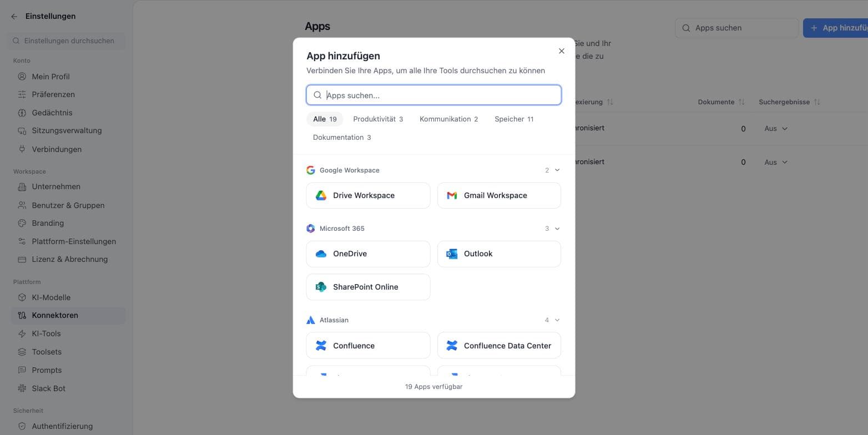Click the Gmail envelope icon
The image size is (868, 435).
(x=452, y=195)
